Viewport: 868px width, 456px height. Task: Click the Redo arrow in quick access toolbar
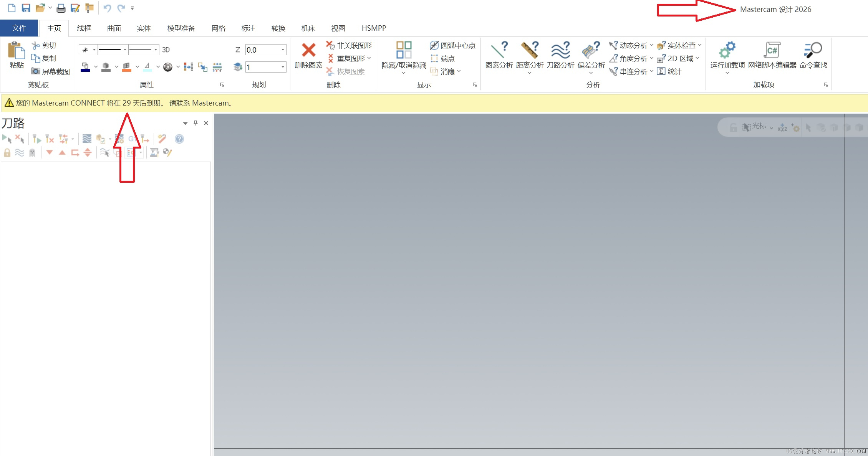pos(121,8)
